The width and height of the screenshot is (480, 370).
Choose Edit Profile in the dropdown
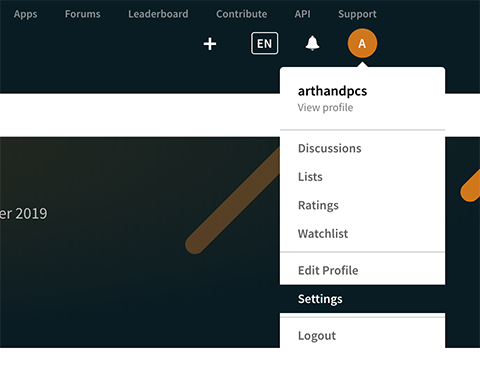pos(362,270)
